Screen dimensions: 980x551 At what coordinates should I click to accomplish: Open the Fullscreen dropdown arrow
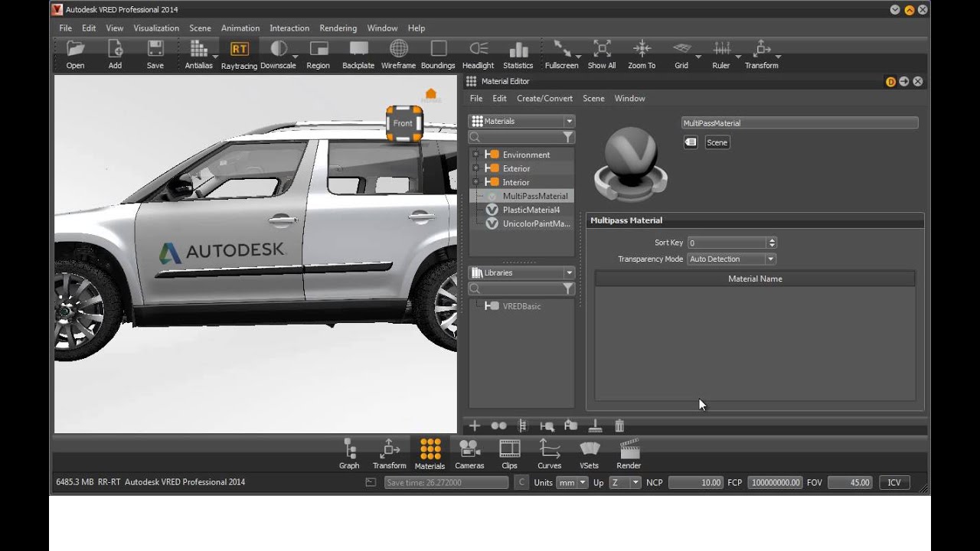click(x=578, y=57)
